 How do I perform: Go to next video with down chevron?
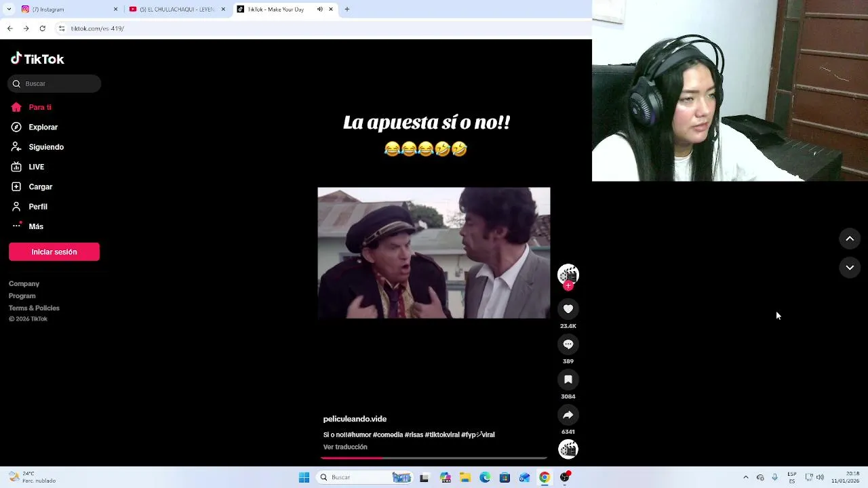[x=850, y=268]
